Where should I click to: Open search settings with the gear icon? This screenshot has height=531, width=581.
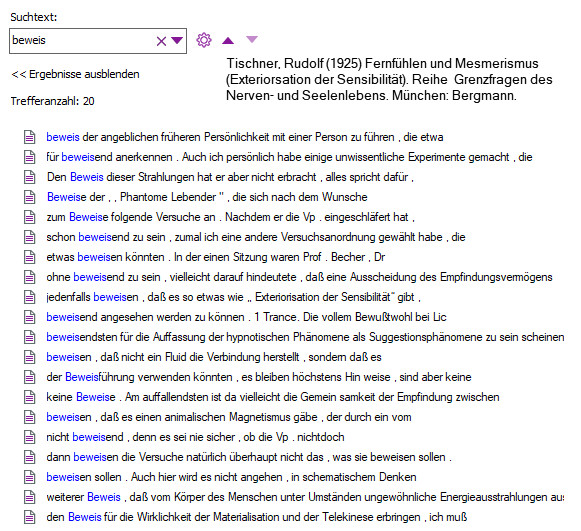coord(204,40)
